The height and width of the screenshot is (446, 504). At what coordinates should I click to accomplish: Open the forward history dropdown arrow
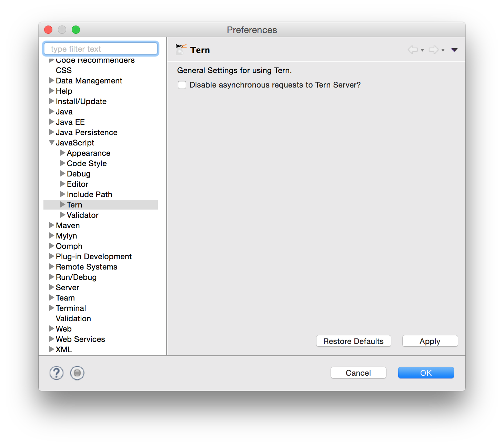tap(443, 50)
